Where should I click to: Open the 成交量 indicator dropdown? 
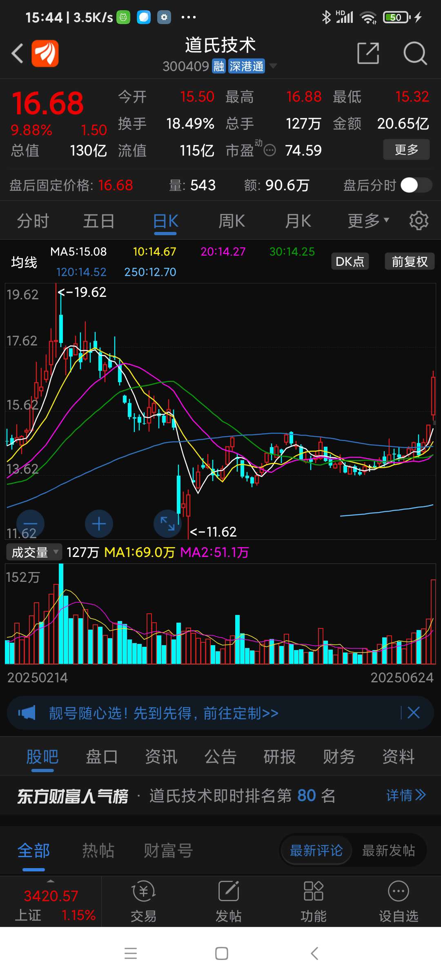34,552
